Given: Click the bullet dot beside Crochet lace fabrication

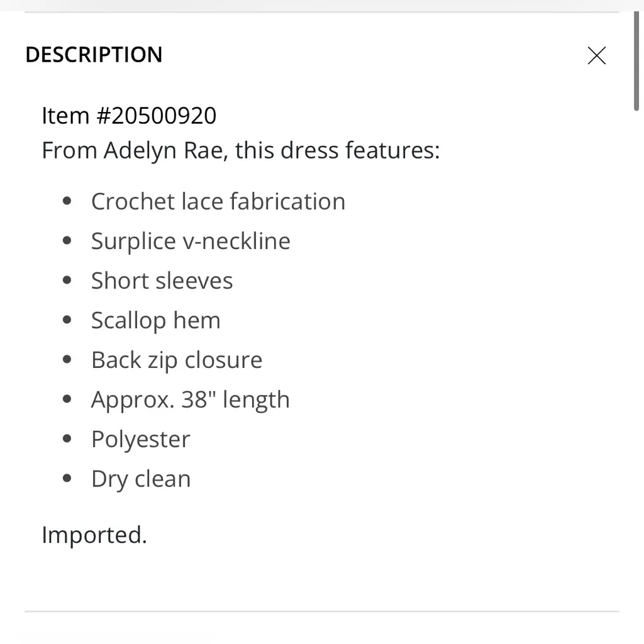Looking at the screenshot, I should coord(68,202).
